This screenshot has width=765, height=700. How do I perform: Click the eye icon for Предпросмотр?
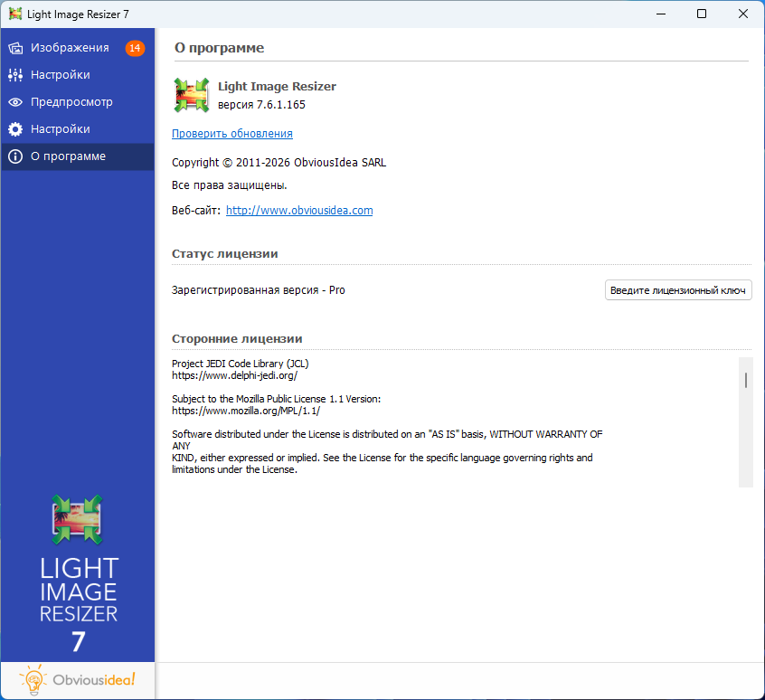(15, 102)
